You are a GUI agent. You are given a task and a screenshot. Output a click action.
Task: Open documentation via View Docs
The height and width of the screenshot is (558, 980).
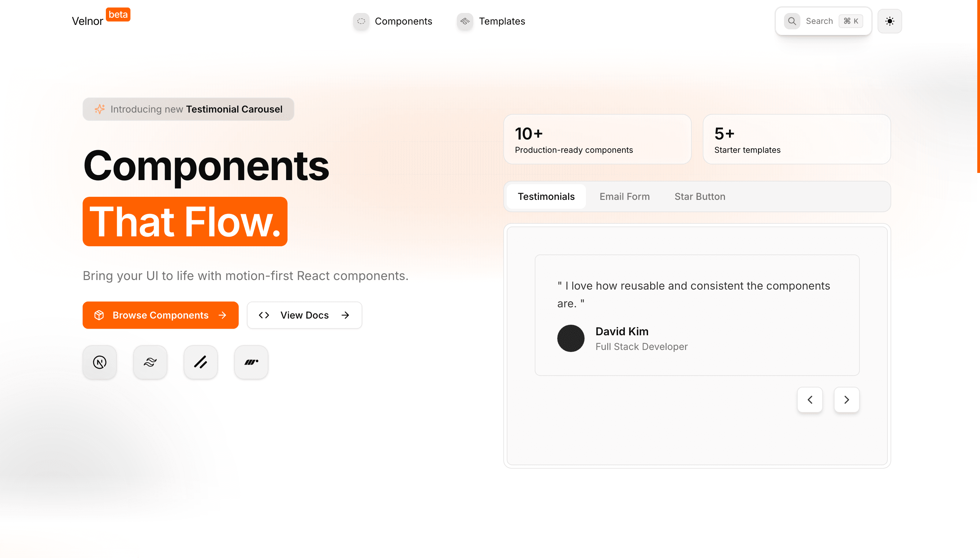point(304,315)
